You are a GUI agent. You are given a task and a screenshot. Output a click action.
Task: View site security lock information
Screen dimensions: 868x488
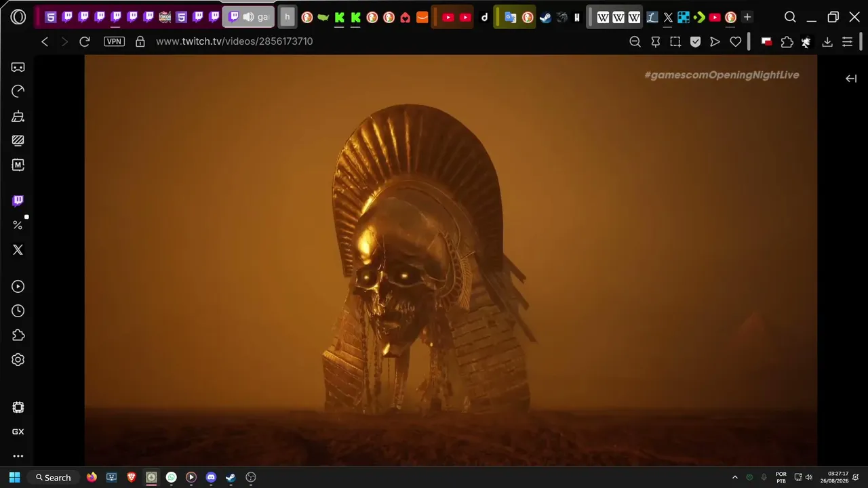140,41
